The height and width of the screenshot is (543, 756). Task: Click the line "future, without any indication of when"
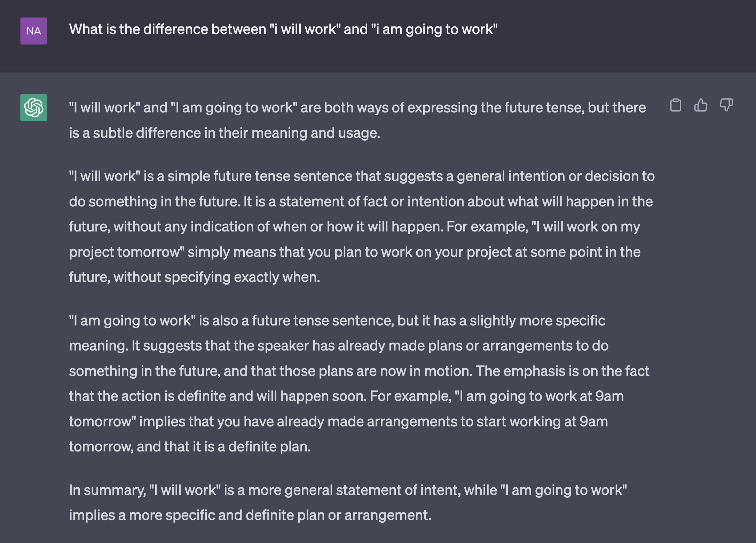(x=354, y=227)
